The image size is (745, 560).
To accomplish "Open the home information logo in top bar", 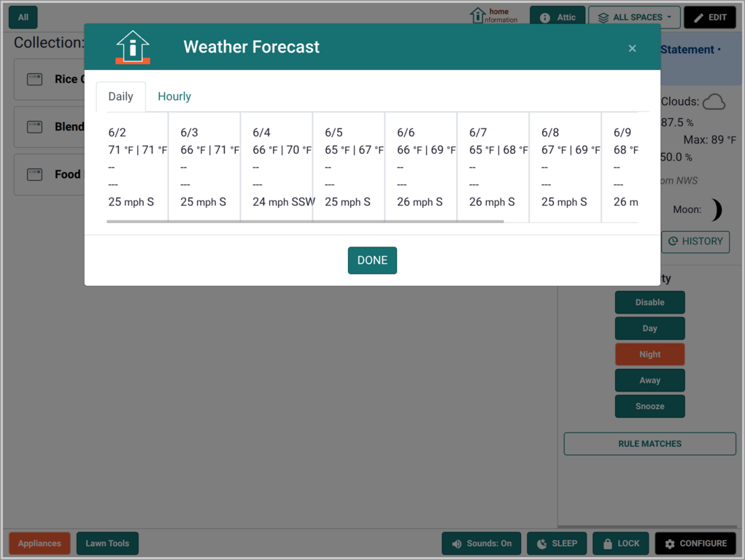I will click(x=494, y=15).
